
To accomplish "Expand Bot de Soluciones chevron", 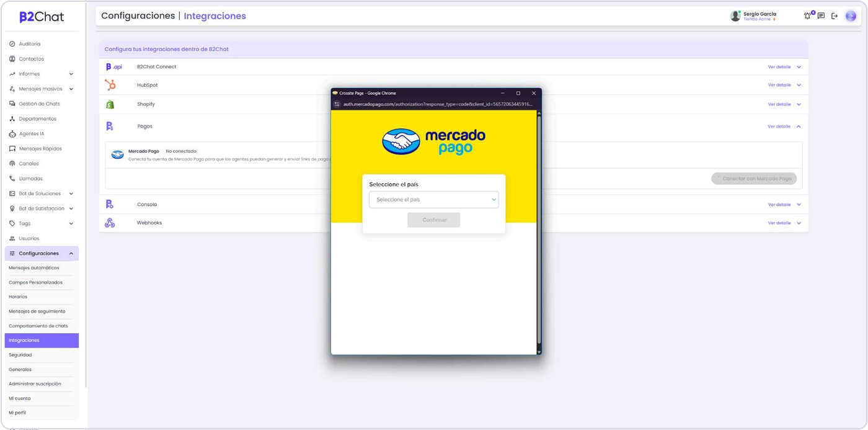I will click(71, 194).
